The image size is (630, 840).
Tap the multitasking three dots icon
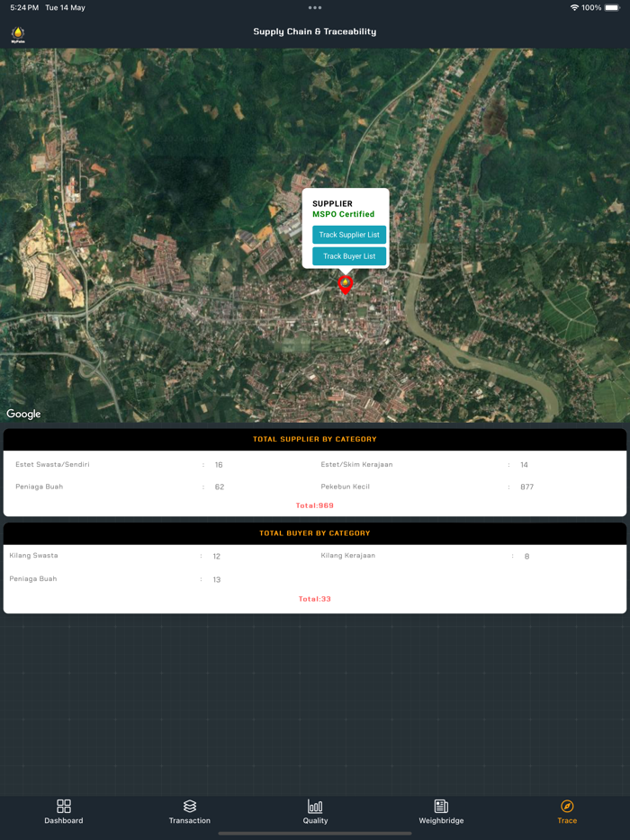click(x=315, y=7)
